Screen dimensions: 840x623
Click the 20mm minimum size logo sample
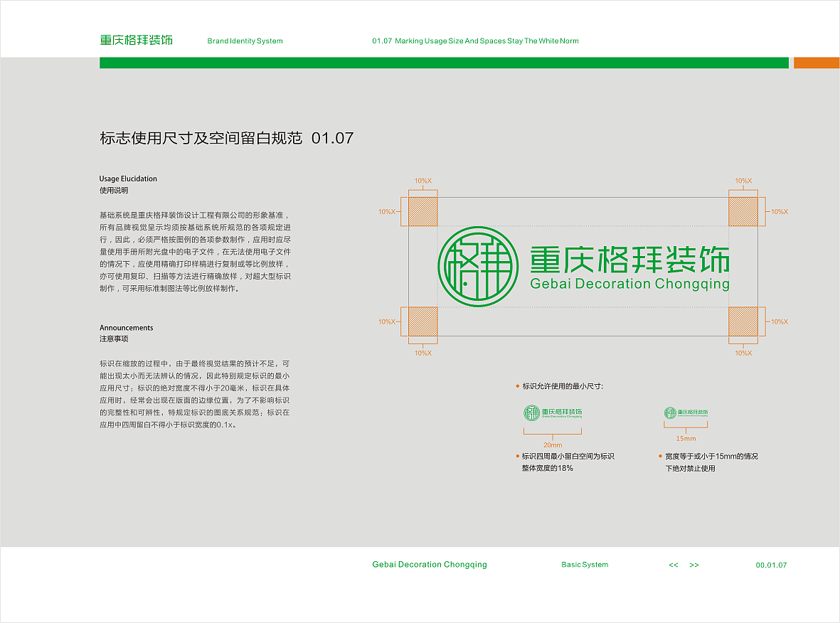tap(553, 412)
